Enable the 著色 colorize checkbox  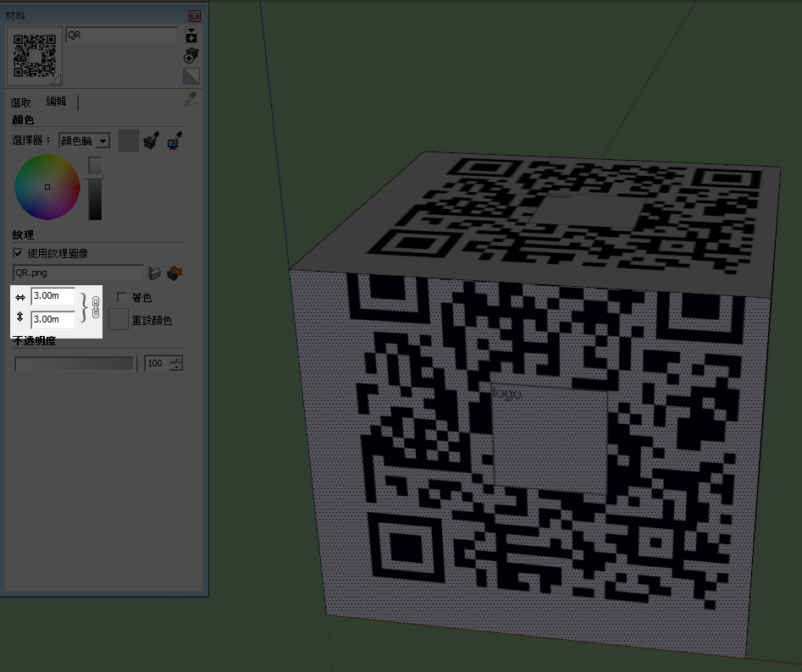pos(122,297)
